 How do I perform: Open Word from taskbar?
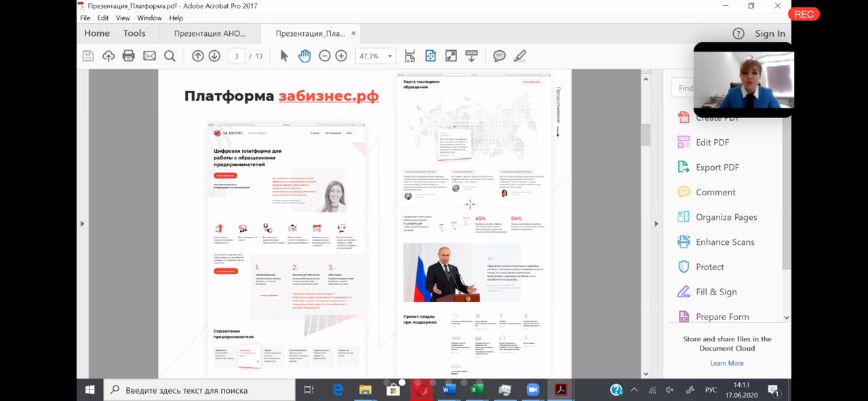pos(449,390)
